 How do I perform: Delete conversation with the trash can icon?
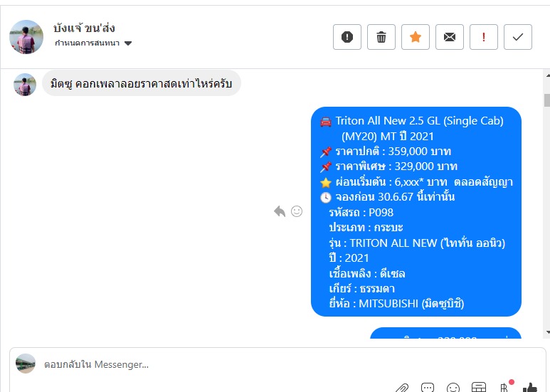381,37
